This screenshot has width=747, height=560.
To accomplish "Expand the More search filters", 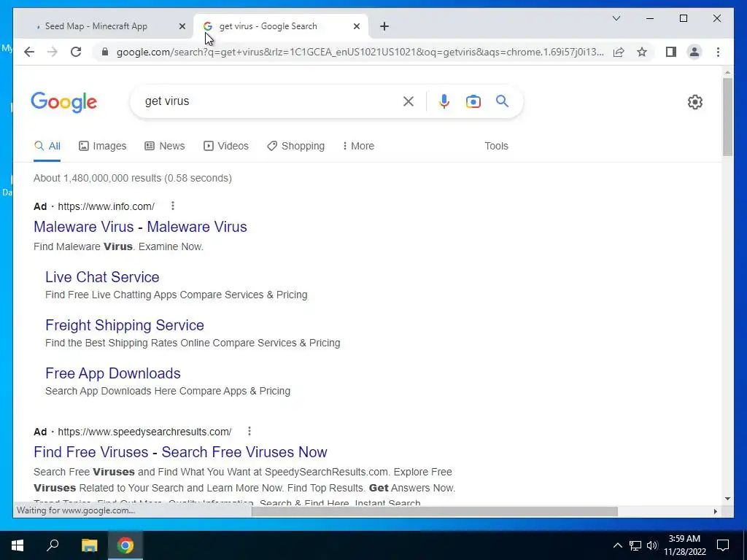I will tap(358, 146).
